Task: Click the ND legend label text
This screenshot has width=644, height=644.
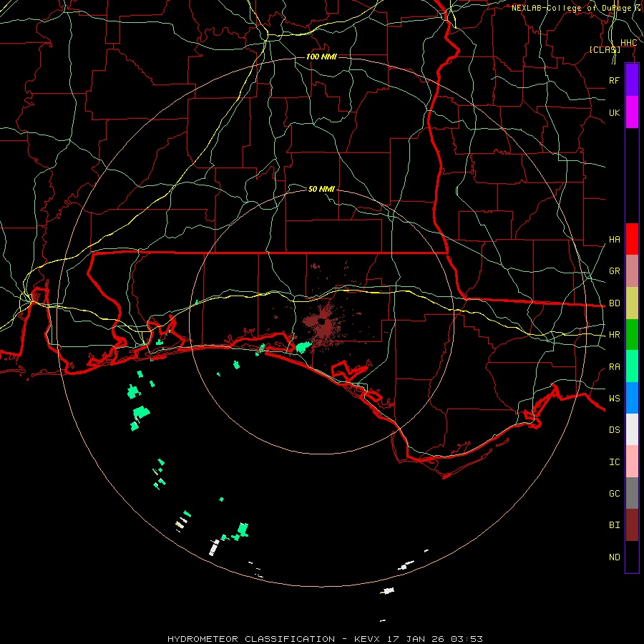Action: point(614,557)
